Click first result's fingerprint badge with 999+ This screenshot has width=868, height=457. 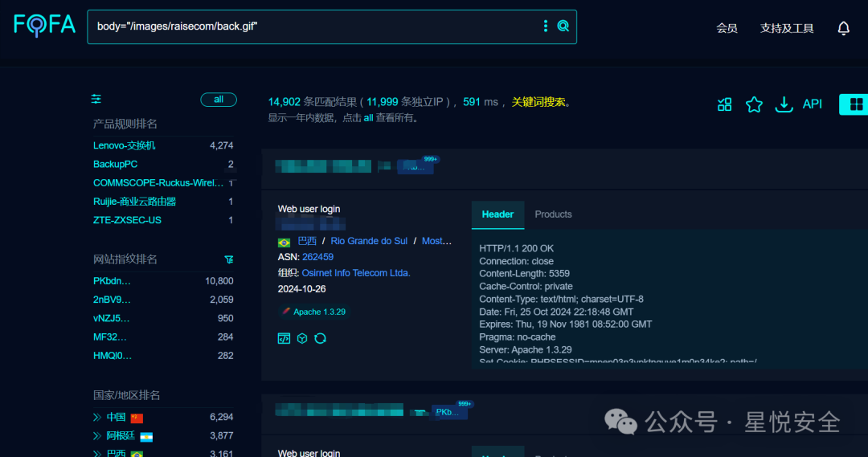pyautogui.click(x=416, y=166)
